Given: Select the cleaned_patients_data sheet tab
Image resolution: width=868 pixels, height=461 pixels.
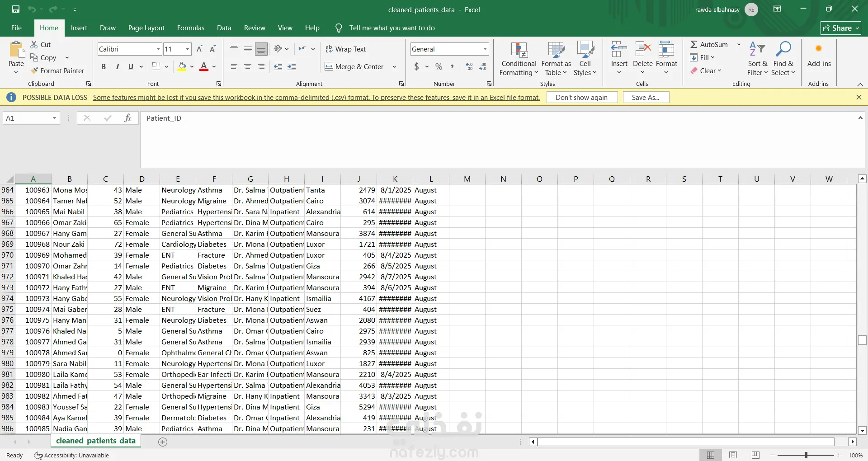Looking at the screenshot, I should tap(96, 441).
